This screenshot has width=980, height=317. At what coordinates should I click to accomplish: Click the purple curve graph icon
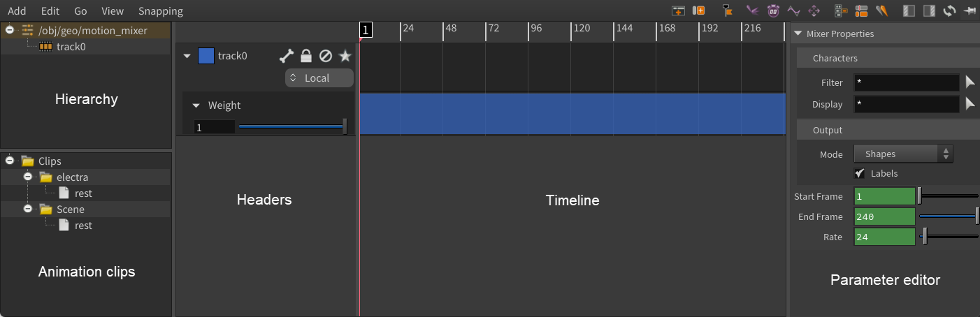[x=793, y=10]
